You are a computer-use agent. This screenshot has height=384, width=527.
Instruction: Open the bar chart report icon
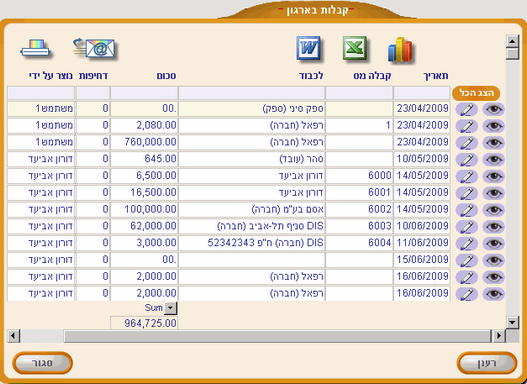(x=400, y=50)
